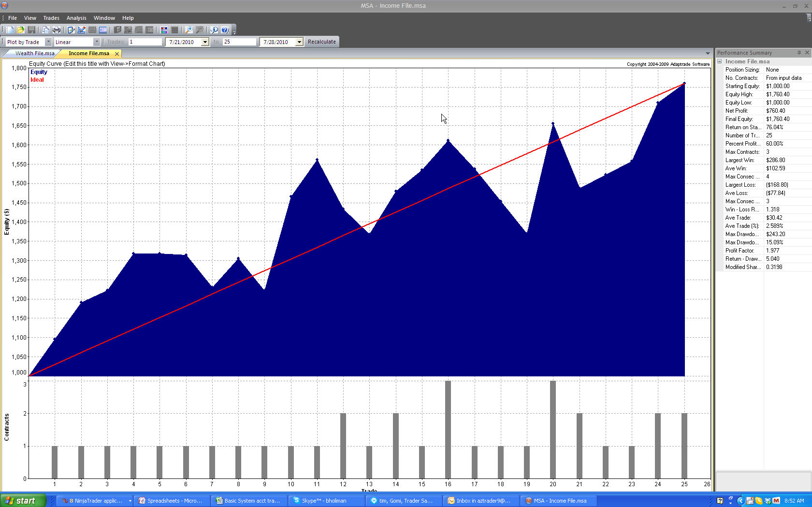Click the Ideal legend label

point(37,80)
